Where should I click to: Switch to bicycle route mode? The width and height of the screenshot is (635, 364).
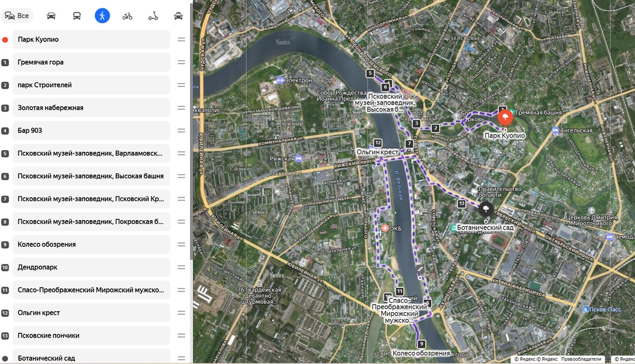[128, 16]
